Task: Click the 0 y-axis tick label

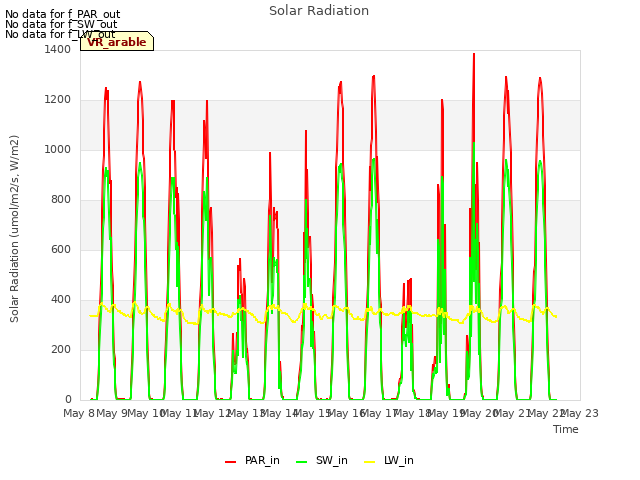Action: pyautogui.click(x=68, y=399)
